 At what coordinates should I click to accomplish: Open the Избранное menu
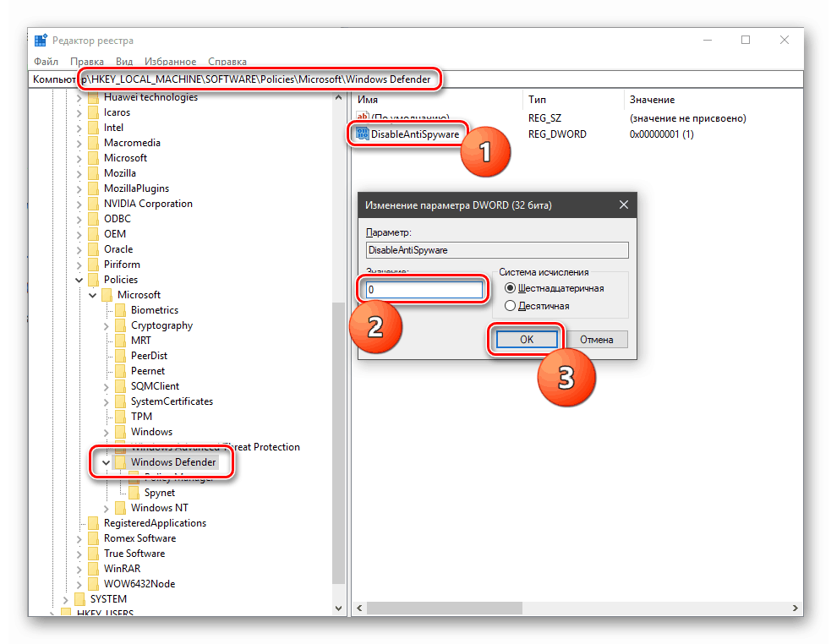click(170, 62)
